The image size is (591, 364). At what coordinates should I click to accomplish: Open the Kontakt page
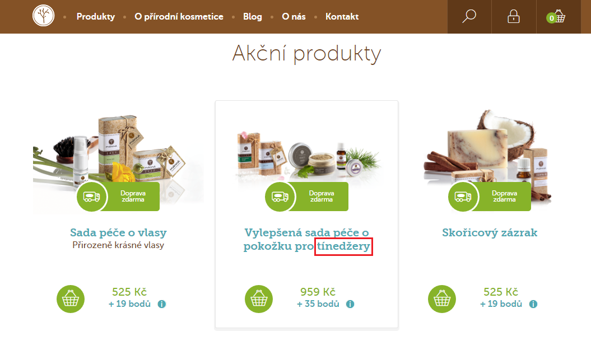[x=342, y=17]
